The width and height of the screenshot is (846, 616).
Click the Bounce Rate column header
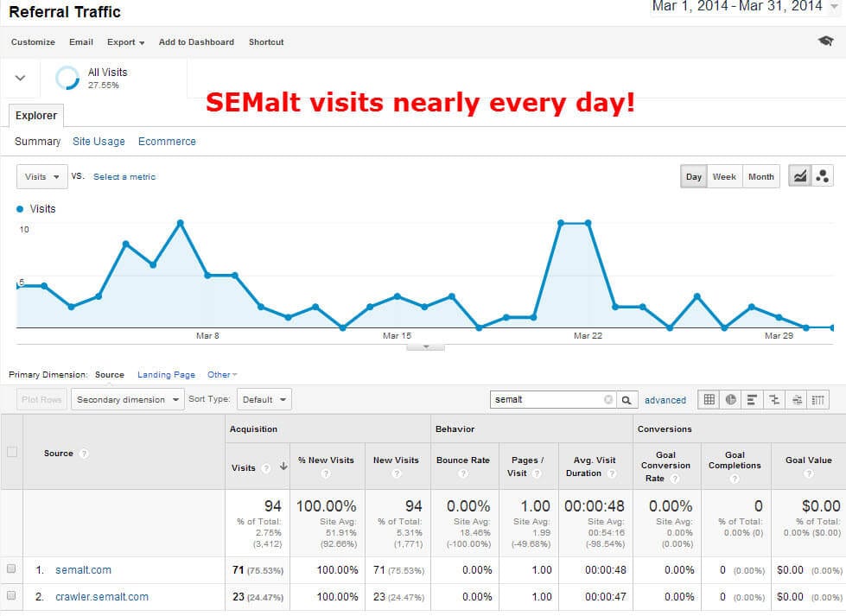click(463, 460)
